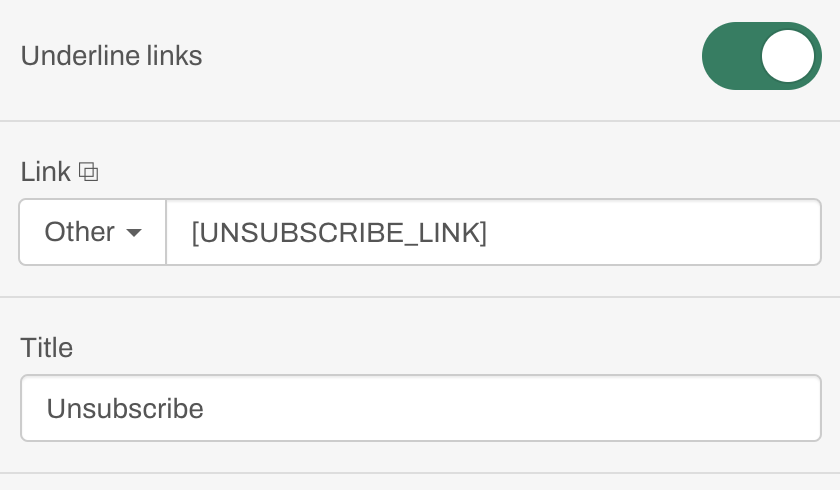Click the empty right side of the Title field
The width and height of the screenshot is (840, 490).
(643, 408)
